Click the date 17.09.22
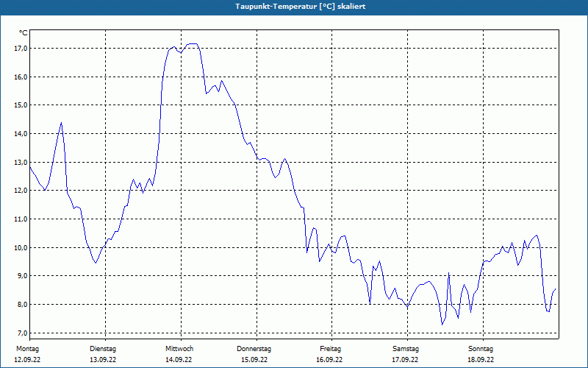Screen dimensions: 588x368 (x=405, y=360)
